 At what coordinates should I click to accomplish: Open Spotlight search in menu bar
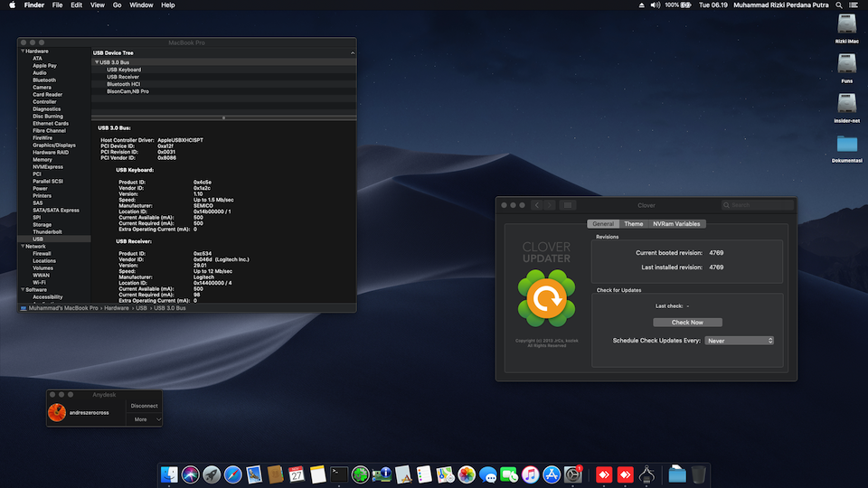coord(839,5)
